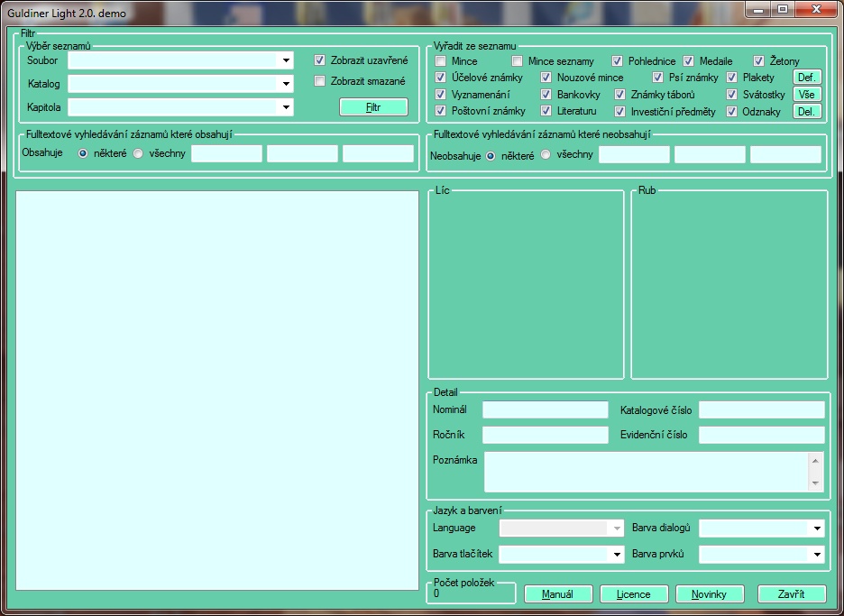Click the Licence button
This screenshot has height=616, width=844.
pos(633,594)
